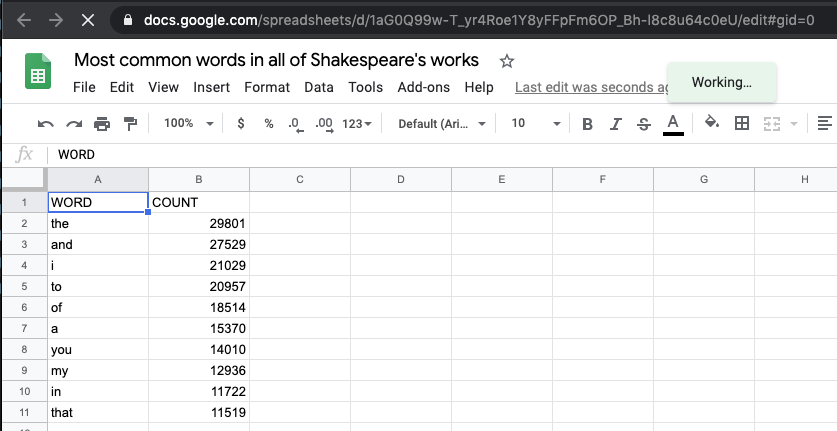Toggle Strikethrough formatting
Image resolution: width=837 pixels, height=431 pixels.
(x=644, y=124)
